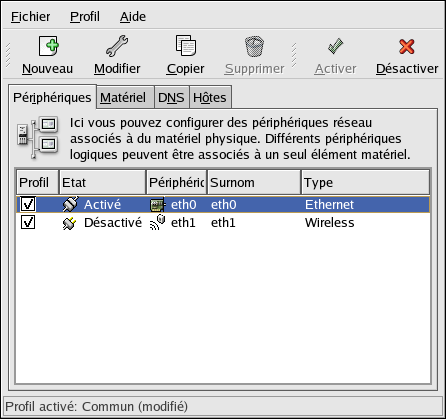Sort by the Type column header
The image size is (446, 419).
click(x=365, y=182)
